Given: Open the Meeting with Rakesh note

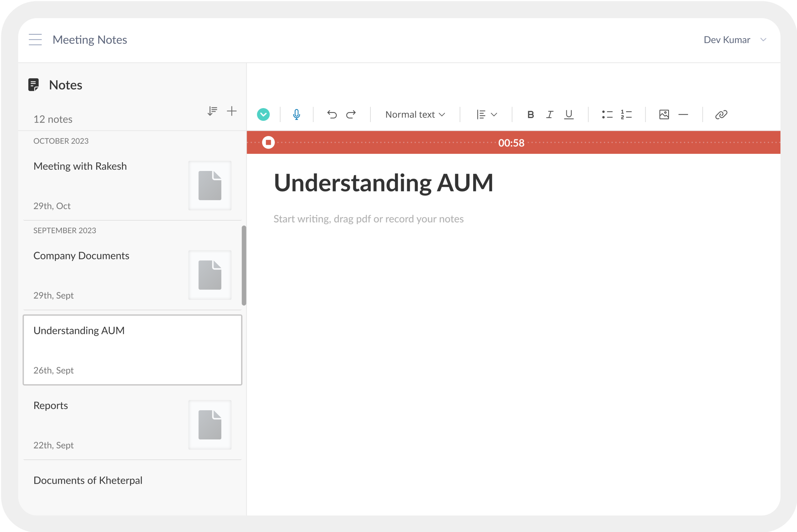Looking at the screenshot, I should [80, 166].
